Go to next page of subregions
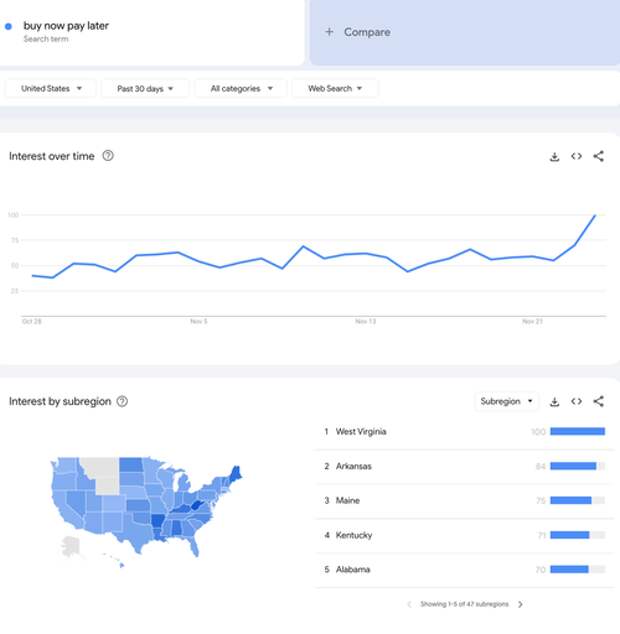This screenshot has width=620, height=634. click(520, 604)
